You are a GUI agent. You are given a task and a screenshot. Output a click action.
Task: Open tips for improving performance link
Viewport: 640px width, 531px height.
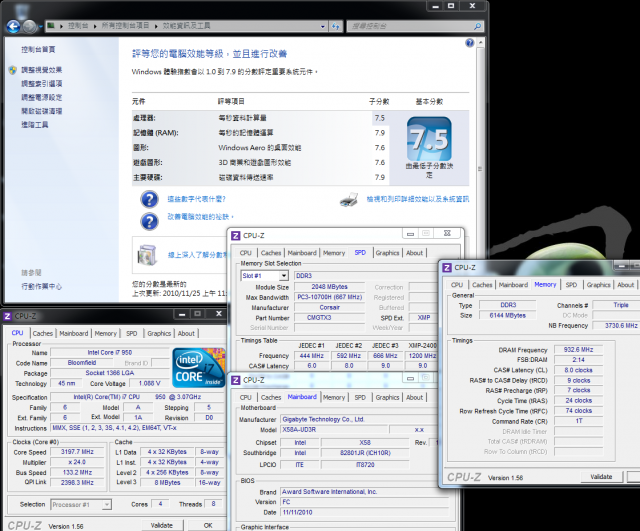[x=200, y=217]
